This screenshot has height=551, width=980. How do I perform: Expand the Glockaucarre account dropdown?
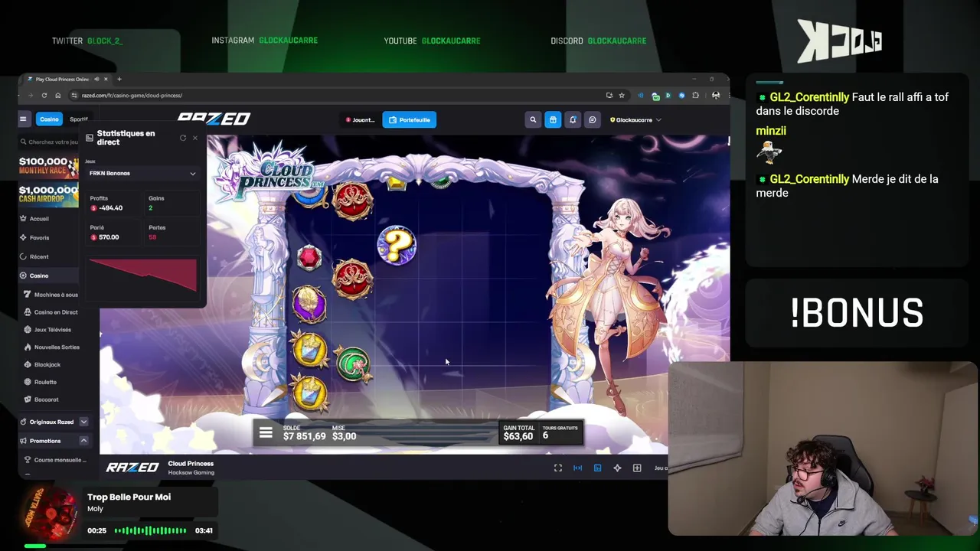pyautogui.click(x=635, y=120)
